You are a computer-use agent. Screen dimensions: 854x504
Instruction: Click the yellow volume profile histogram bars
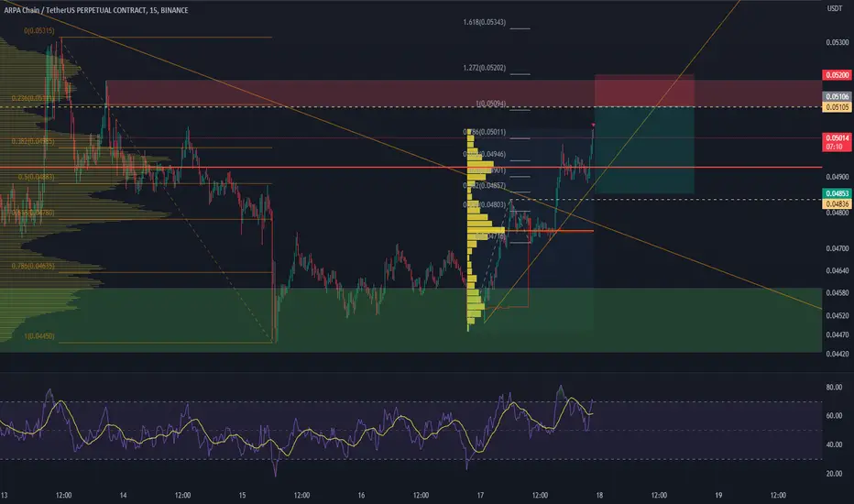click(481, 229)
